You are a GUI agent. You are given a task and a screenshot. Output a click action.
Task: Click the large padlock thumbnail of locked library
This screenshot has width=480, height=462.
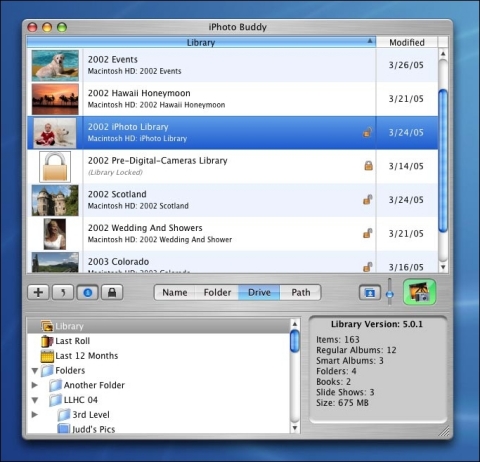tap(55, 167)
